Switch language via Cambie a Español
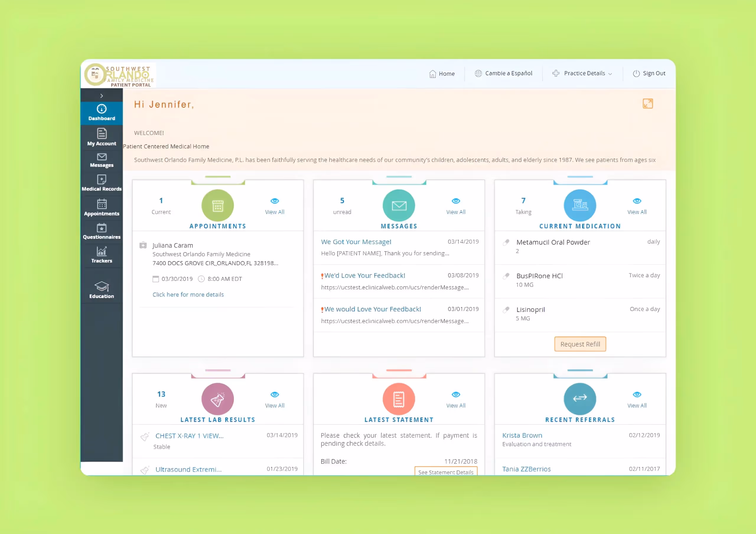This screenshot has width=756, height=534. coord(504,73)
